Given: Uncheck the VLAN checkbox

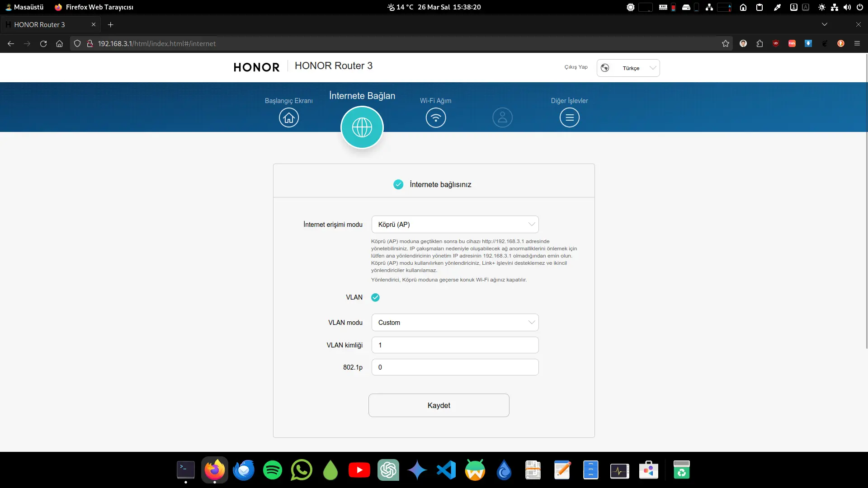Looking at the screenshot, I should 375,297.
